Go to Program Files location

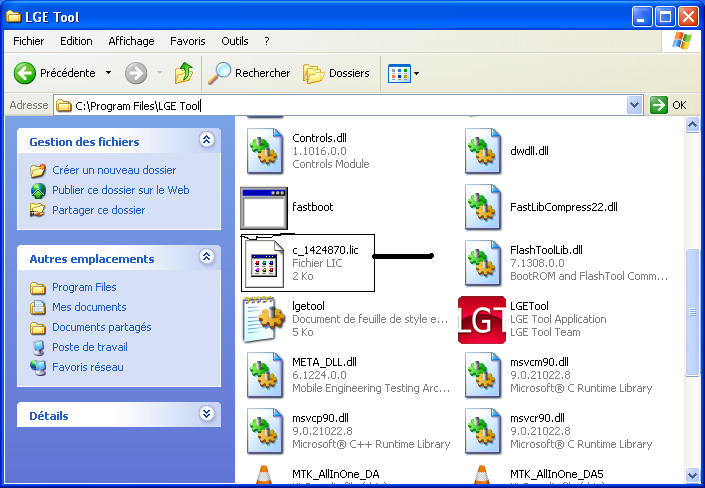pos(84,287)
